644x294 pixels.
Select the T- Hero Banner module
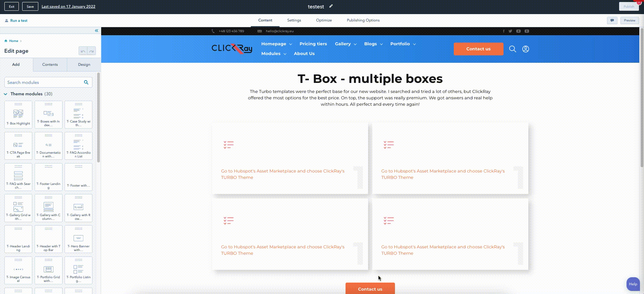pyautogui.click(x=78, y=239)
